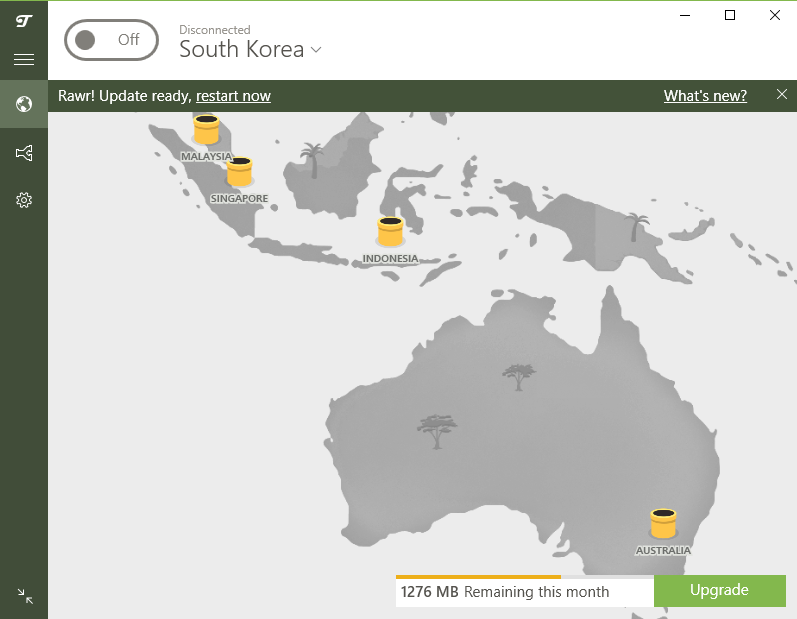The image size is (797, 619).
Task: Click the 1276 MB Remaining text
Action: [505, 592]
